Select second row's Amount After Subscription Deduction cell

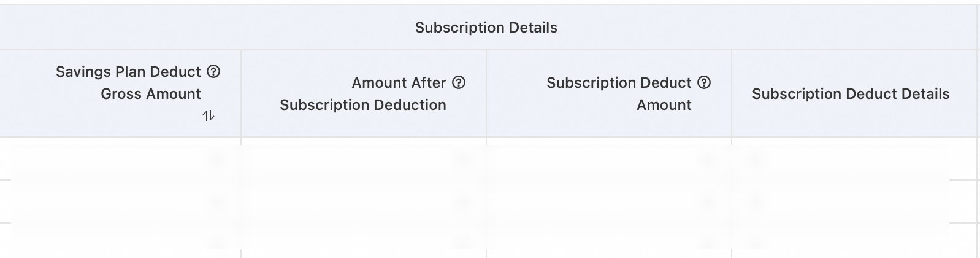point(363,201)
